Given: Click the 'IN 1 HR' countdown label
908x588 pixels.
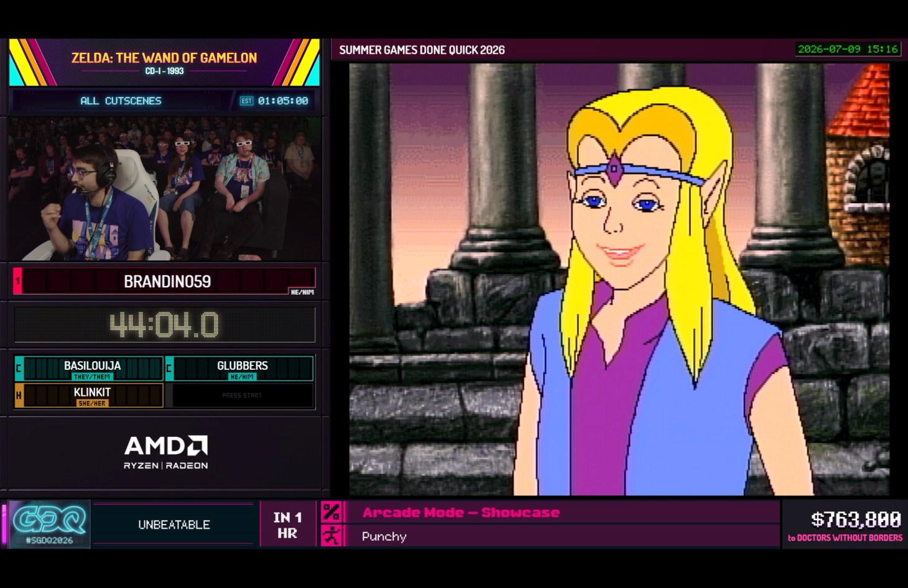Looking at the screenshot, I should click(287, 525).
